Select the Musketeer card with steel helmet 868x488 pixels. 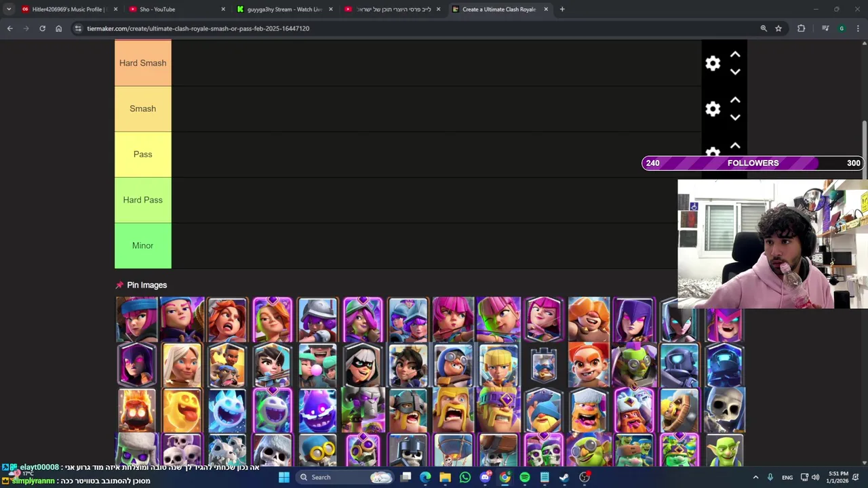[317, 319]
